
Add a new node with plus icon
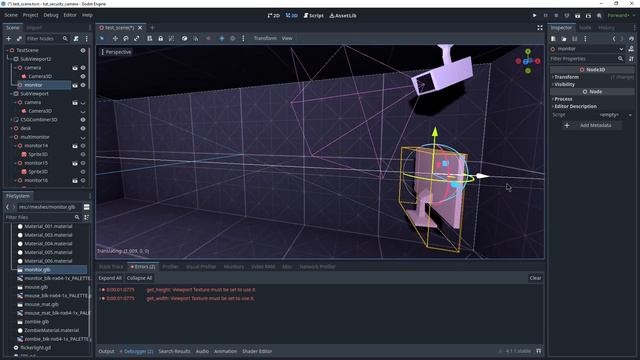tap(9, 38)
